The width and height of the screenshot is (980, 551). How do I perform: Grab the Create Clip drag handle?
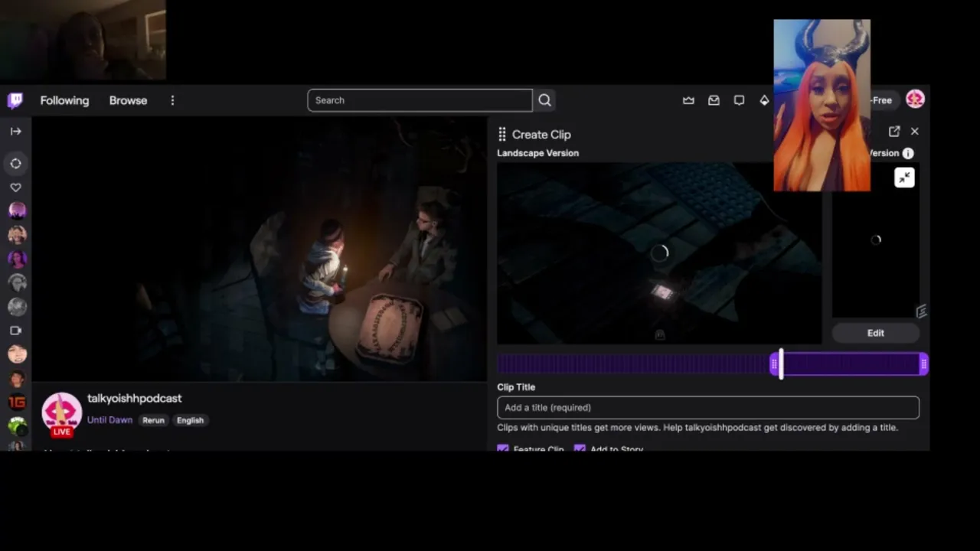click(x=502, y=135)
